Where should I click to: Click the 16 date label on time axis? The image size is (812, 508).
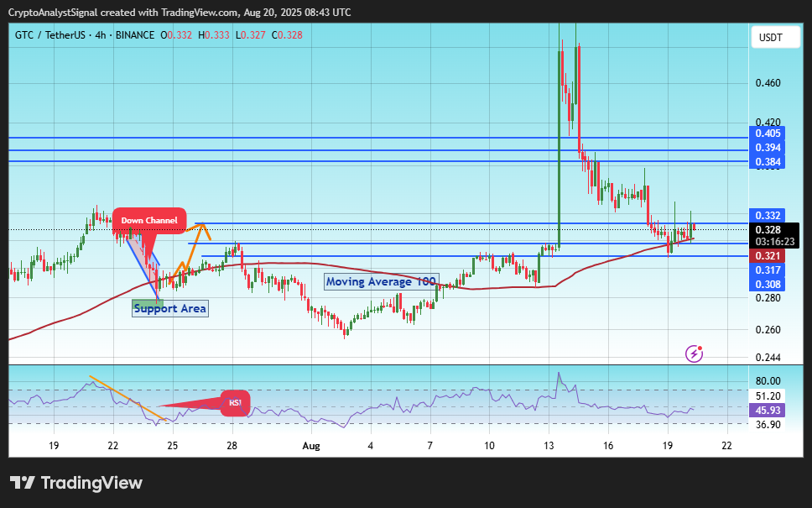pyautogui.click(x=608, y=445)
